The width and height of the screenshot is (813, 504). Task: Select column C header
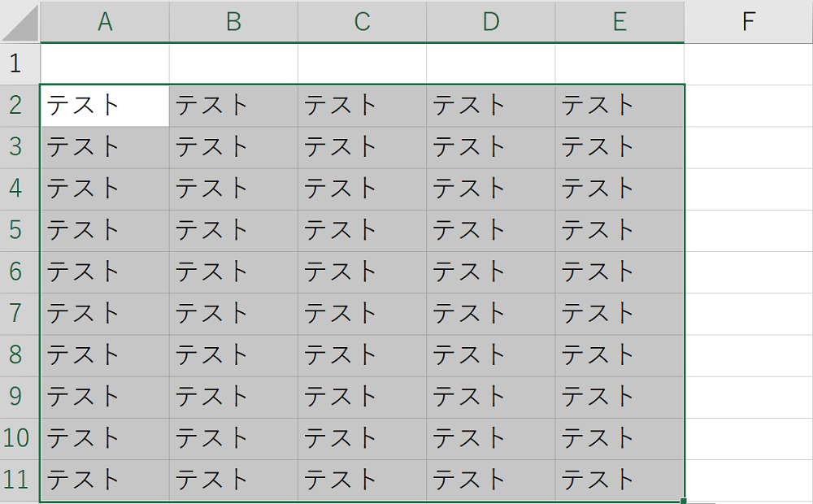tap(362, 22)
